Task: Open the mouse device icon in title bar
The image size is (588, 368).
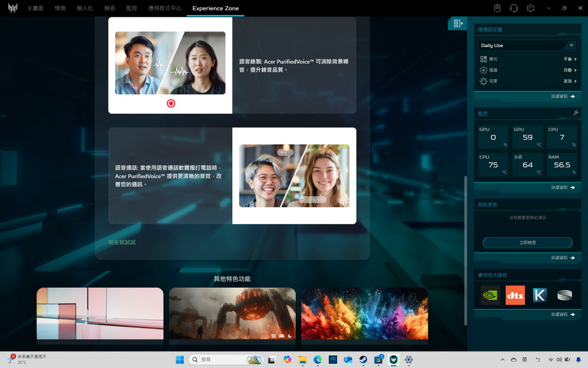Action: pyautogui.click(x=497, y=8)
